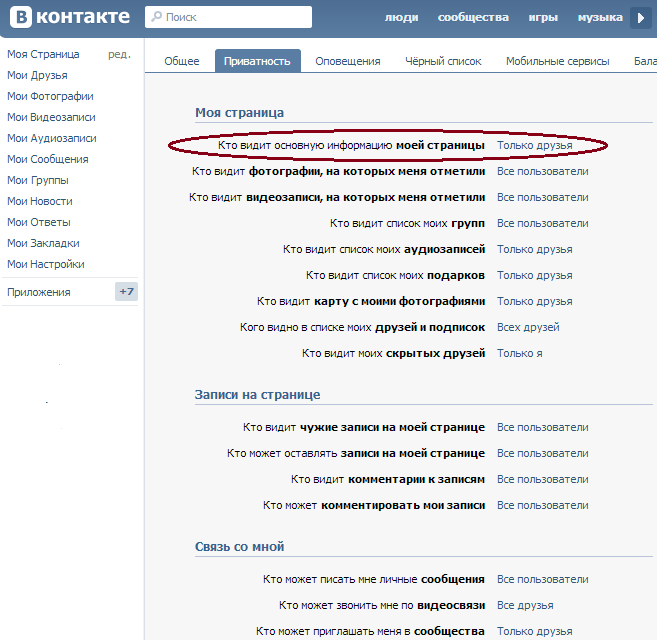Screen dimensions: 657x640
Task: Open игры in the header menu
Action: (545, 18)
